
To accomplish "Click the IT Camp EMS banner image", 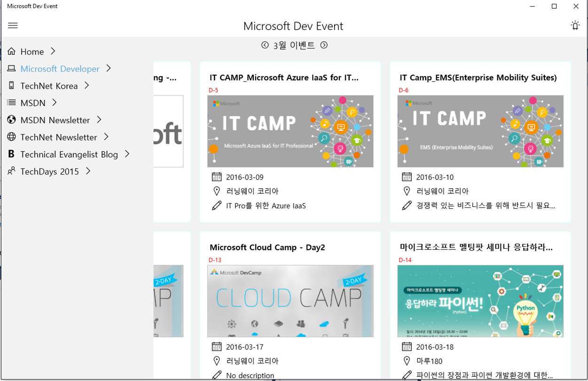I will [480, 131].
